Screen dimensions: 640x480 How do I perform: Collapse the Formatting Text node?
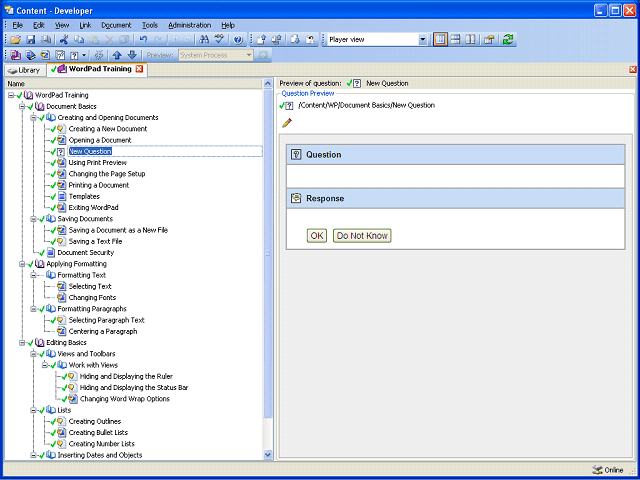[33, 275]
